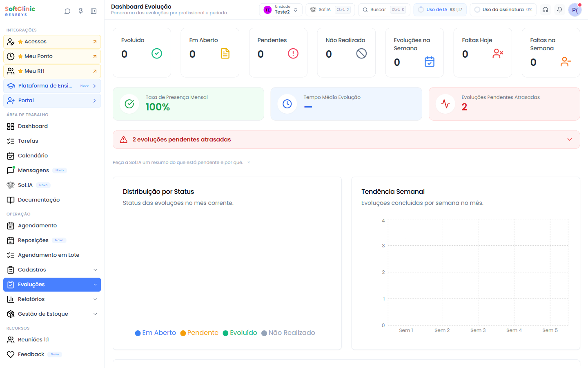Click the Distribuição por Status heading
Screen dimensions: 588x368
158,192
